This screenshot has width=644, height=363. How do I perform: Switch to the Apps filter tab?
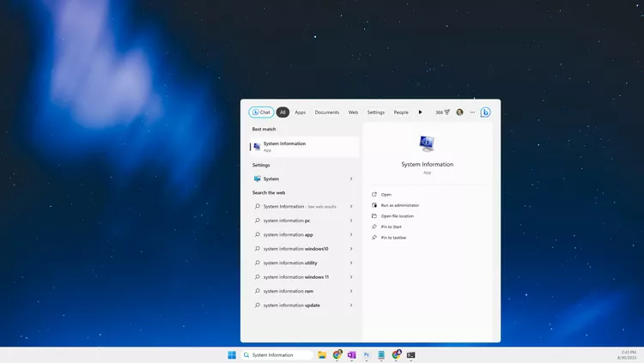click(x=301, y=112)
